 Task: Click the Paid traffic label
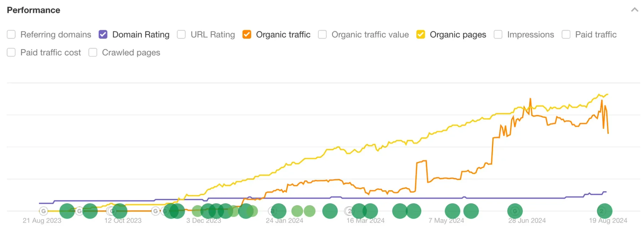pyautogui.click(x=596, y=35)
